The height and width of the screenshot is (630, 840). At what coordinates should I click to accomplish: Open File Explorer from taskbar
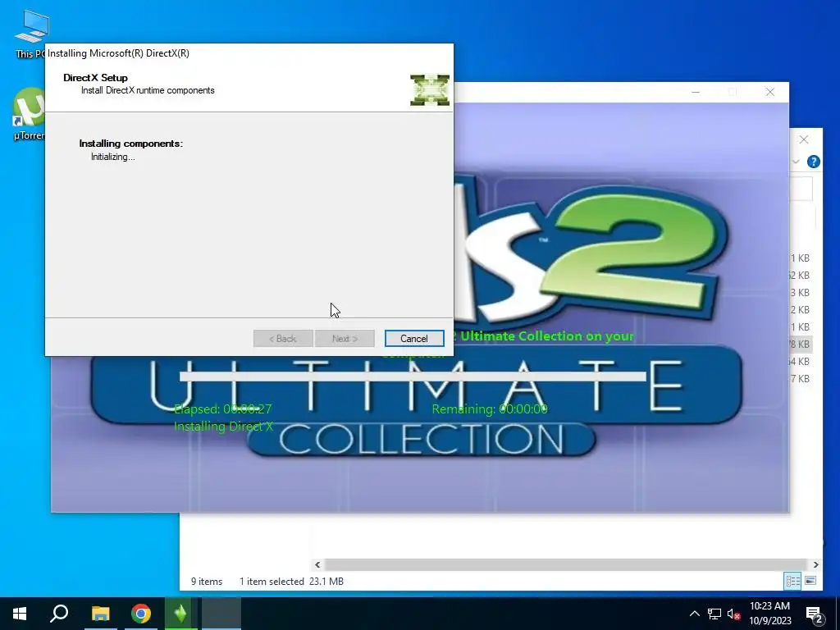coord(100,614)
